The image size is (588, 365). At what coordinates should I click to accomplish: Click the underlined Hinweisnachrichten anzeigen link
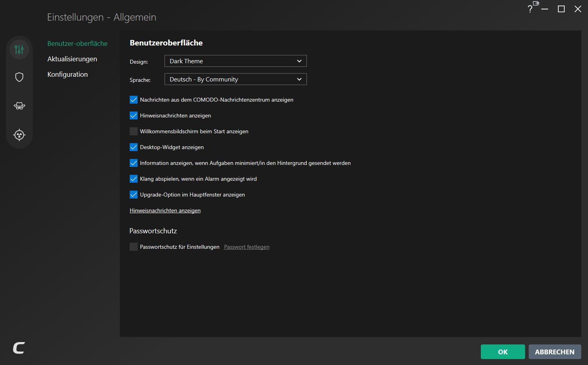pos(165,210)
